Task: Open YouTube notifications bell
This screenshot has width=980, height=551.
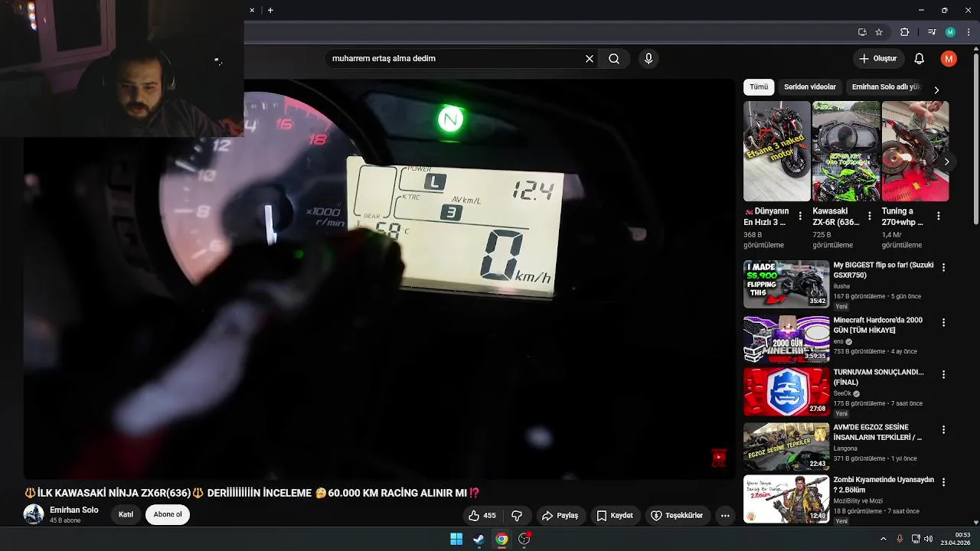Action: point(920,59)
